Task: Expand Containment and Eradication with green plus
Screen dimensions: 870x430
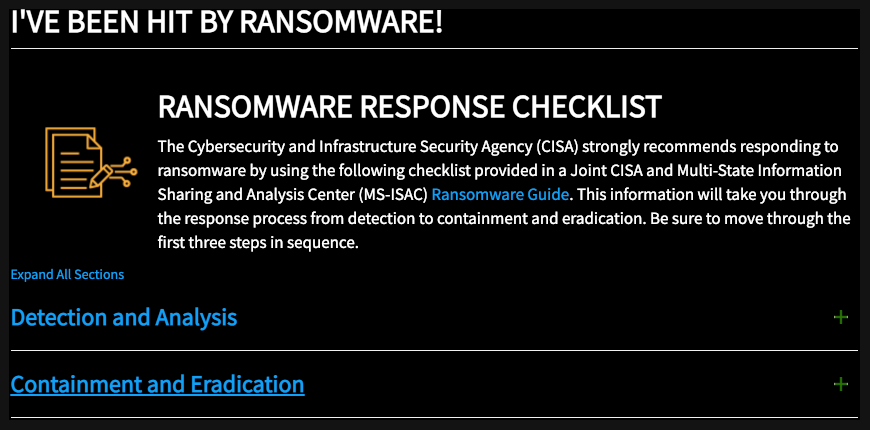Action: (841, 384)
